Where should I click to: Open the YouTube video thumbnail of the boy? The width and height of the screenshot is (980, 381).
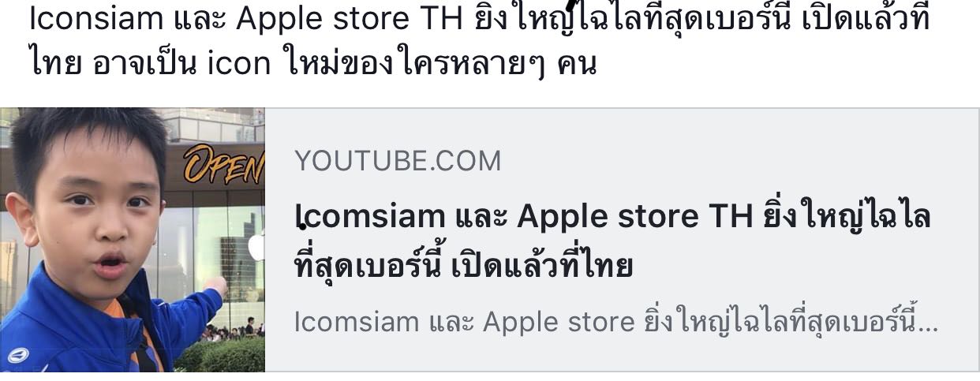(x=133, y=240)
